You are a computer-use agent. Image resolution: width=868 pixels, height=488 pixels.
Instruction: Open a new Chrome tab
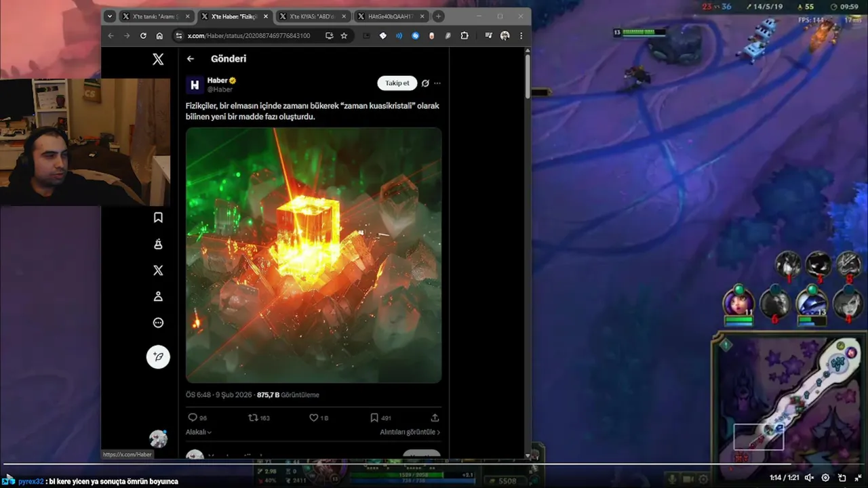tap(439, 16)
